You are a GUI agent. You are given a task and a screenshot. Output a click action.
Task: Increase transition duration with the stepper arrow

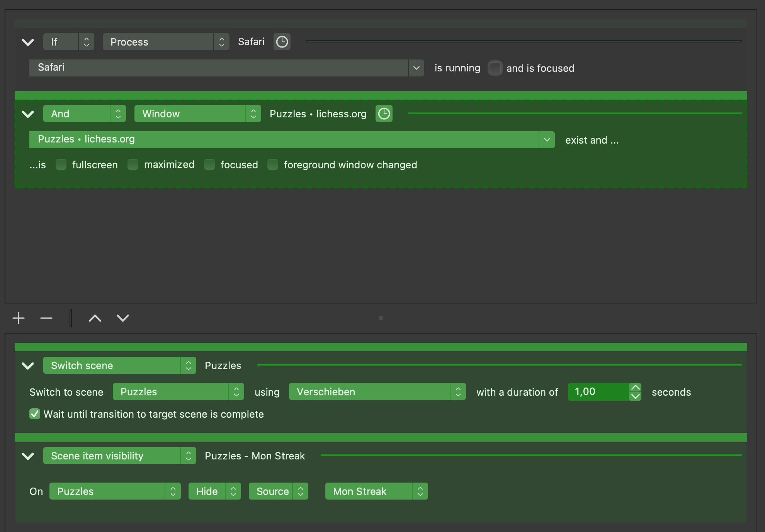(635, 388)
